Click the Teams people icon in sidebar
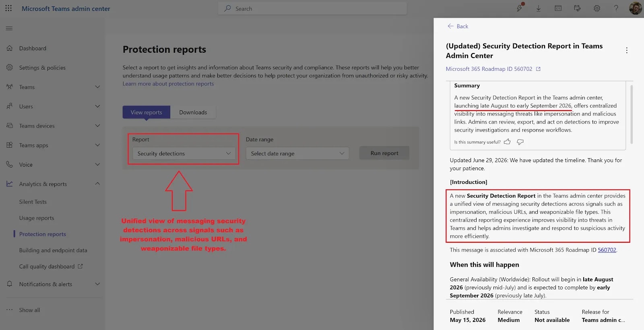 point(10,87)
